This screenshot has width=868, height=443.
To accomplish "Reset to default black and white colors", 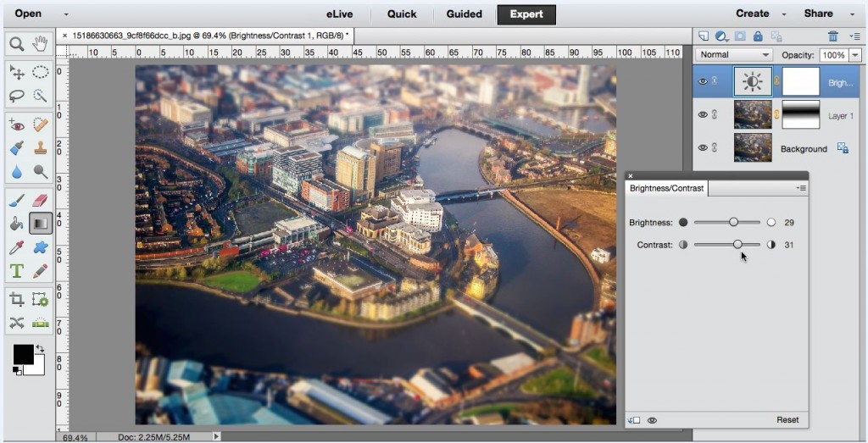I will tap(17, 372).
